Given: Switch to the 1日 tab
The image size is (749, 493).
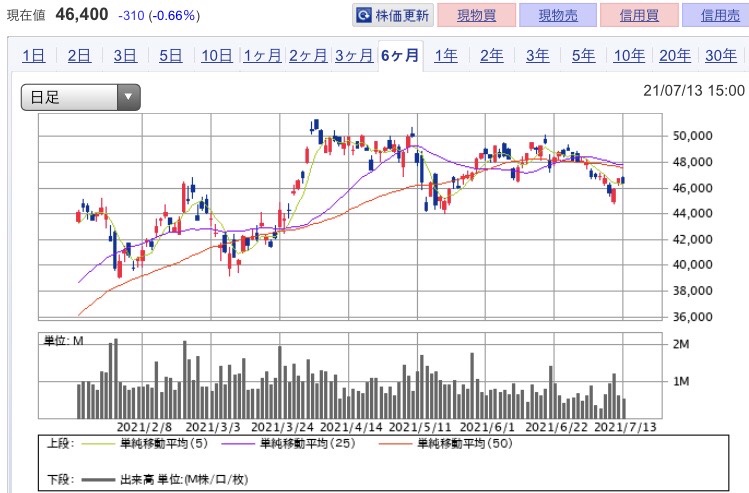Looking at the screenshot, I should (x=33, y=56).
